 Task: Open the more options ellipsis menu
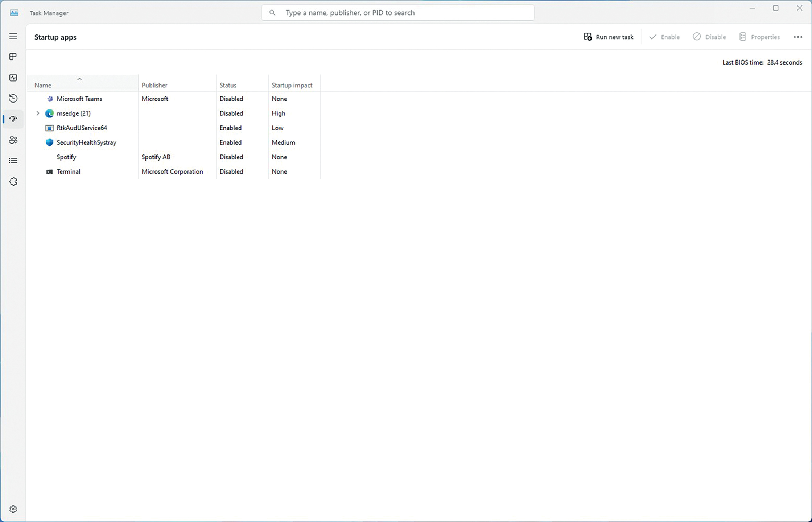click(x=798, y=37)
